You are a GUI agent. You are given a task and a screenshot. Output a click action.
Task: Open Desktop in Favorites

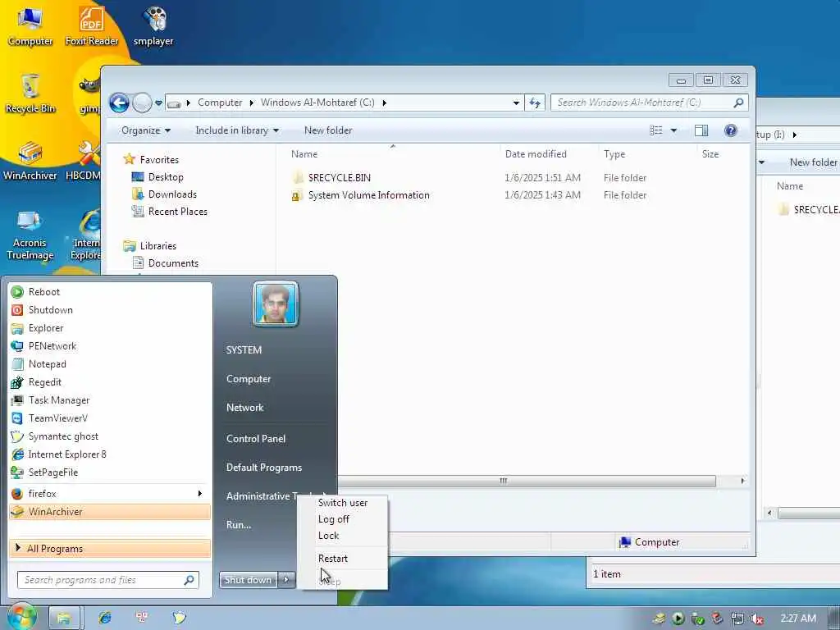[x=166, y=177]
